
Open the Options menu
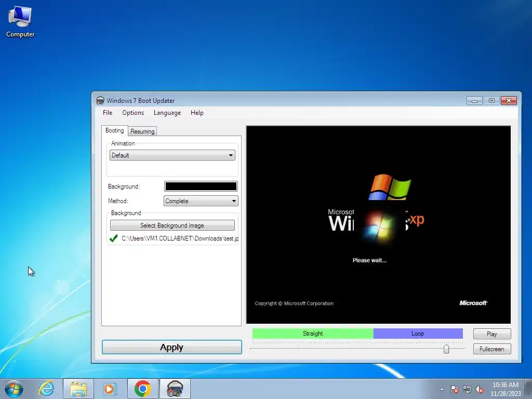pyautogui.click(x=133, y=113)
